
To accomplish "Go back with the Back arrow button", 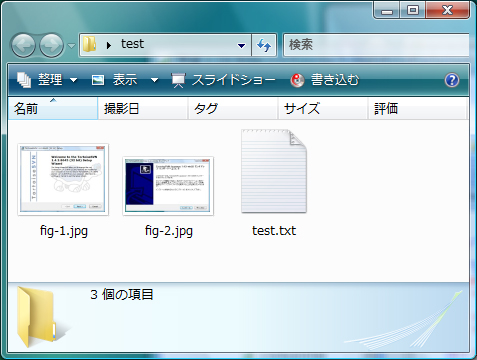I will tap(23, 45).
